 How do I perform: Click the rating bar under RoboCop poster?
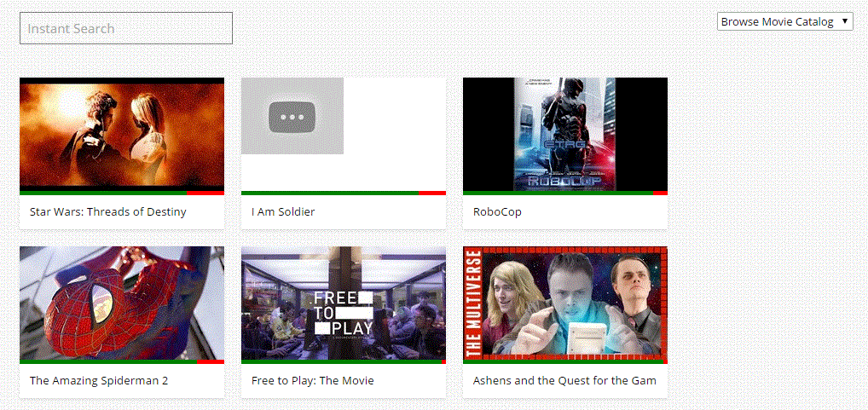565,193
